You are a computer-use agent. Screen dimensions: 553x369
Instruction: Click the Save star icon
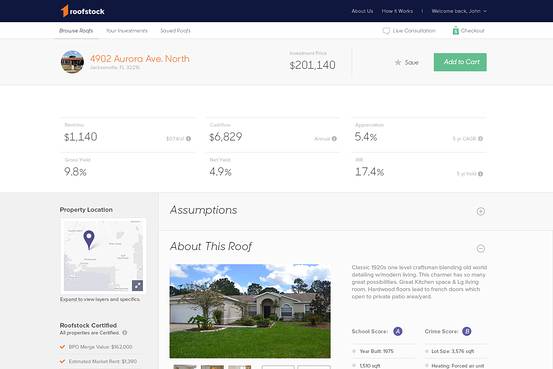398,62
